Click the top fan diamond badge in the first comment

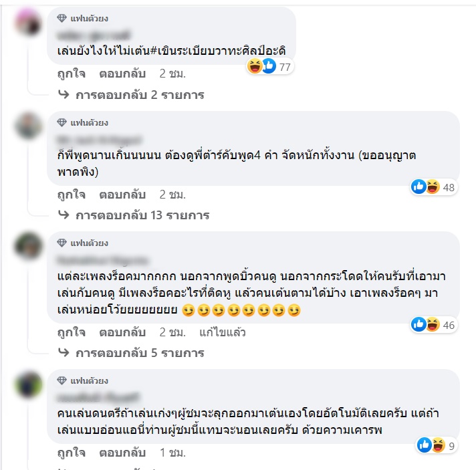(62, 19)
